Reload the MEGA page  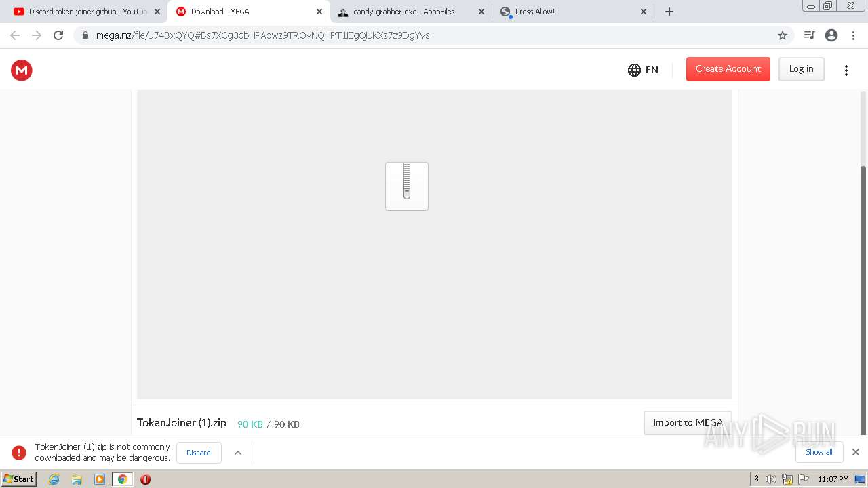58,35
